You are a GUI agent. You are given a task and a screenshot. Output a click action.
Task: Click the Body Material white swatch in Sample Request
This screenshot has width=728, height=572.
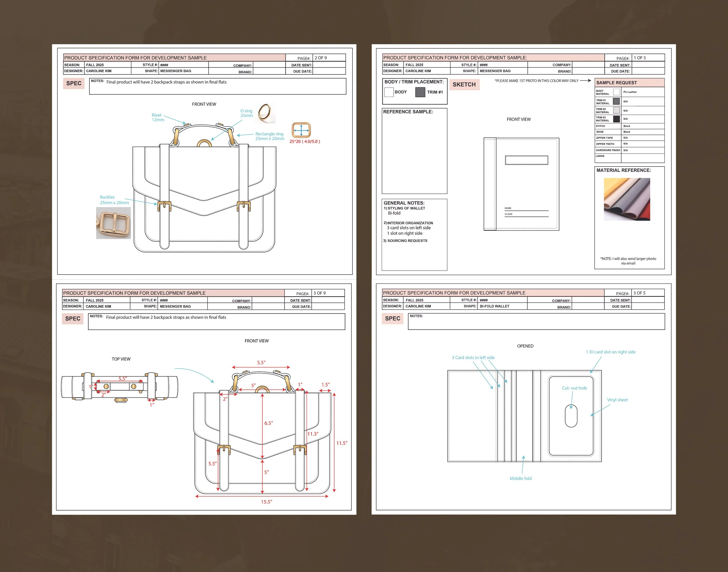pyautogui.click(x=616, y=92)
